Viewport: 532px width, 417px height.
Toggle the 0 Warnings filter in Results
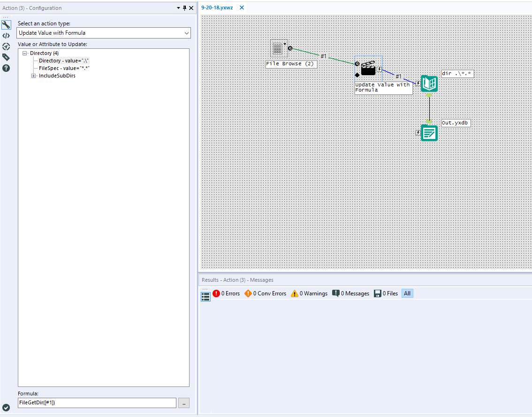click(309, 293)
